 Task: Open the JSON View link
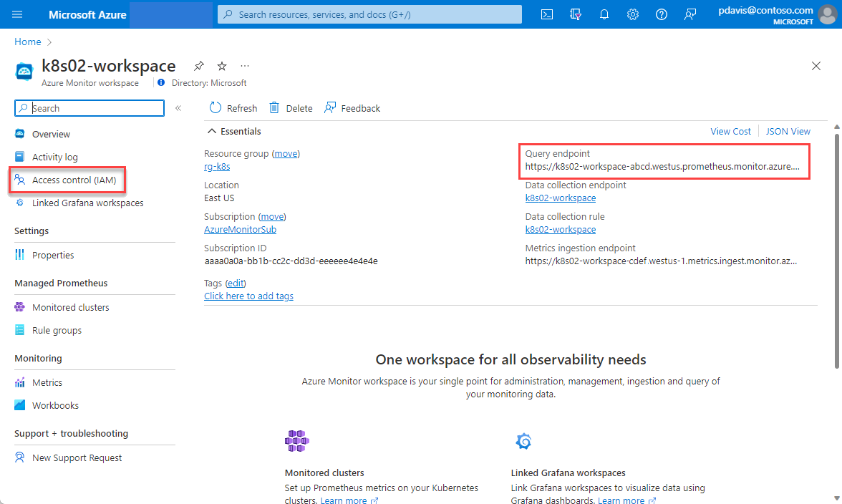pos(788,131)
